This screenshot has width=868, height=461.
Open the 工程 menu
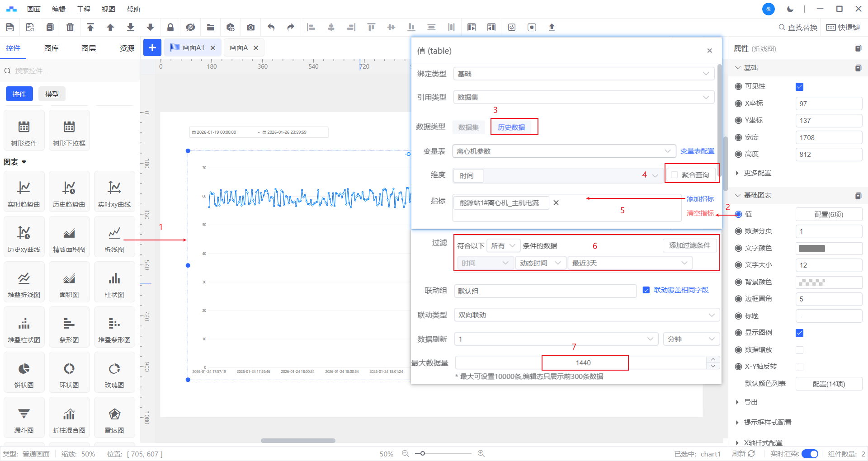click(x=84, y=9)
